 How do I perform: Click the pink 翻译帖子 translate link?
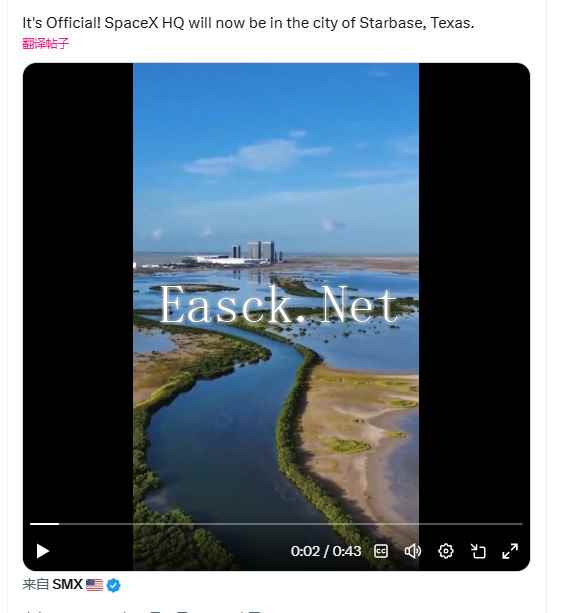coord(45,43)
